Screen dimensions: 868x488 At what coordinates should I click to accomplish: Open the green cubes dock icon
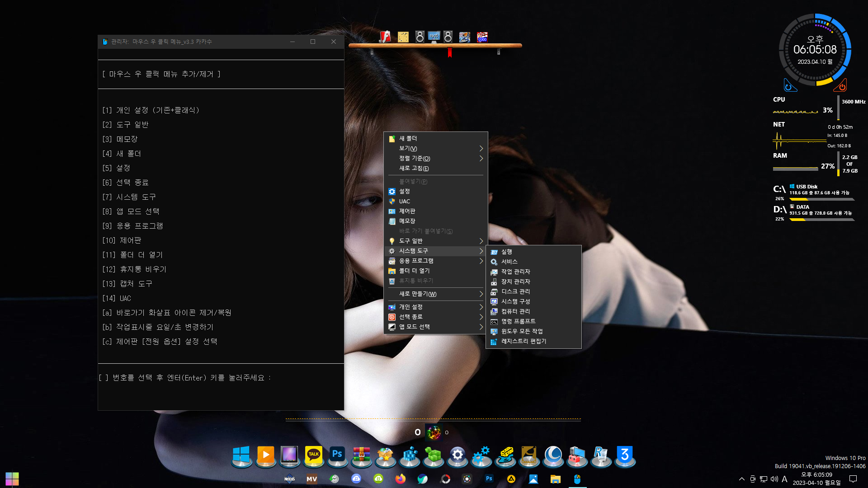434,455
